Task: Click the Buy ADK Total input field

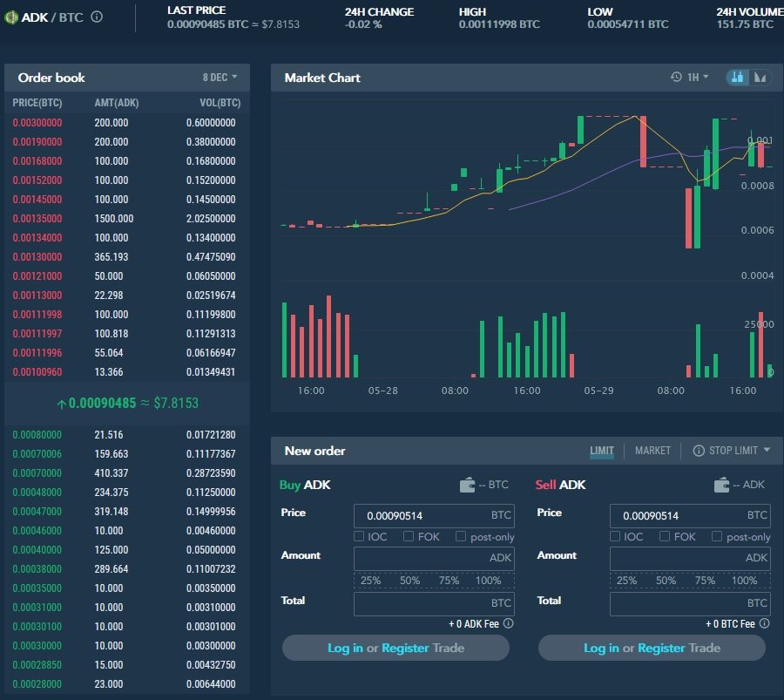Action: [x=434, y=604]
